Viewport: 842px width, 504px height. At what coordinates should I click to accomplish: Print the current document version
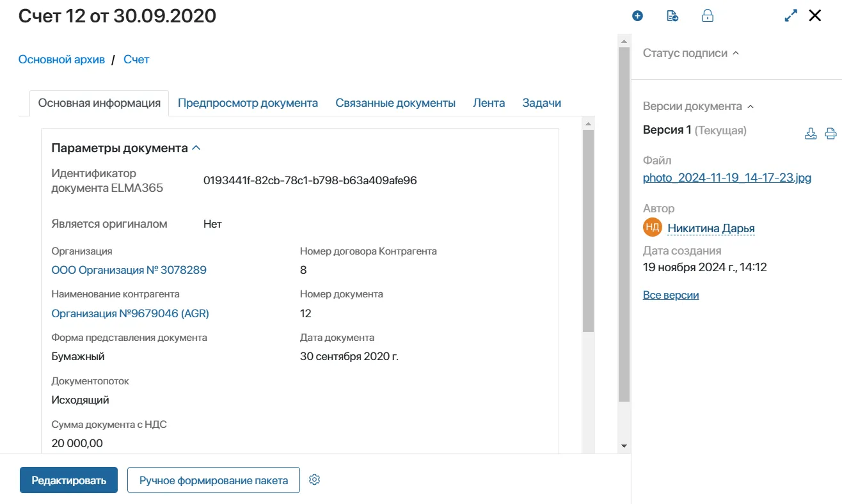click(x=830, y=133)
